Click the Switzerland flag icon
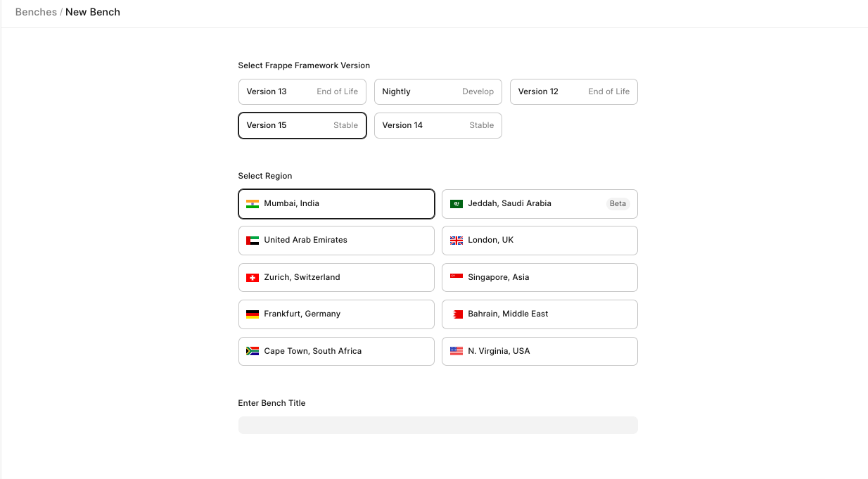The height and width of the screenshot is (479, 868). tap(252, 278)
